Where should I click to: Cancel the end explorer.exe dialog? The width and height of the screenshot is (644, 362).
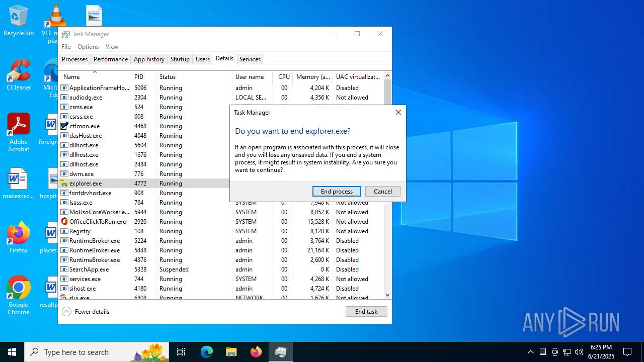pos(383,192)
